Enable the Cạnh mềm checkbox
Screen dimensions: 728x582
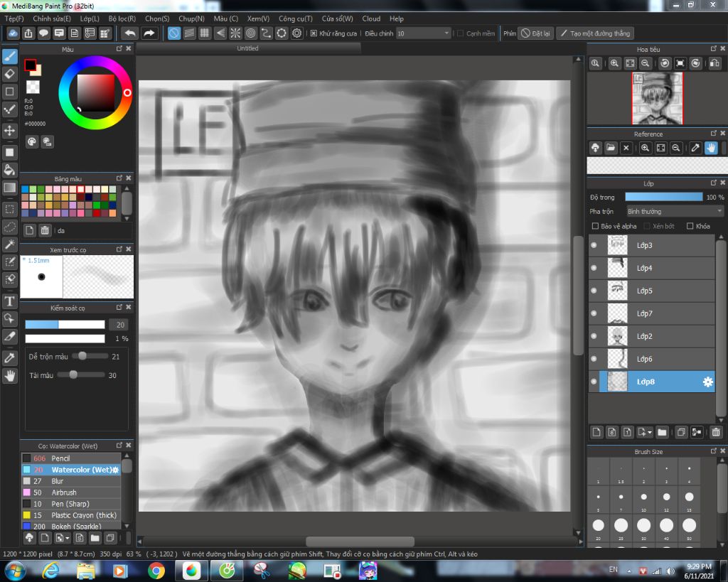(460, 33)
